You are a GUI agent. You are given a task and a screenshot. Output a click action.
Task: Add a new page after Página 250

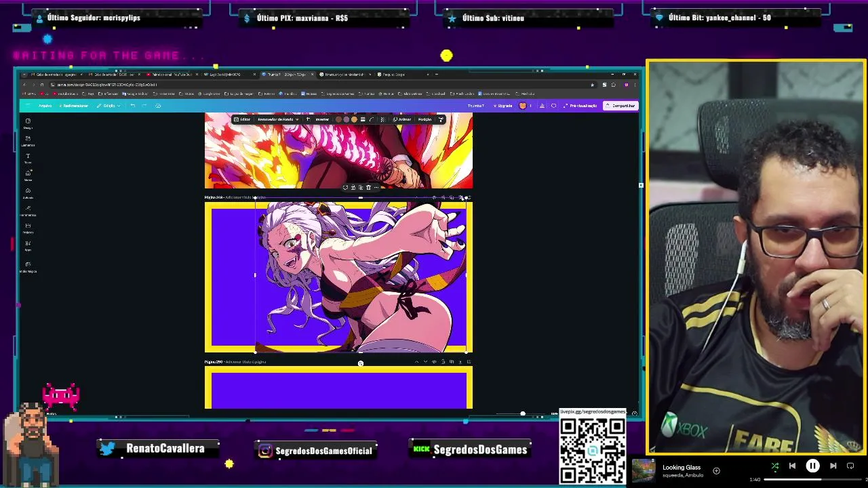469,362
